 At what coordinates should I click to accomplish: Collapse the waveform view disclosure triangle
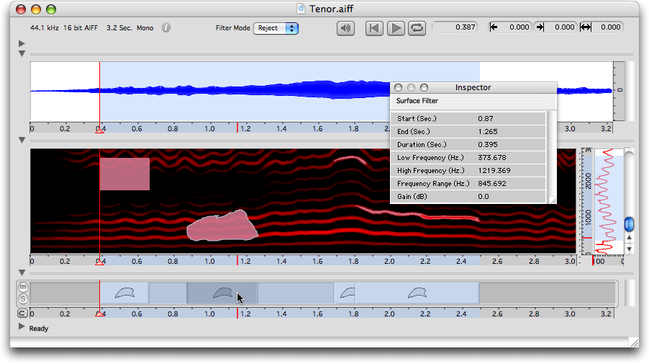(22, 54)
